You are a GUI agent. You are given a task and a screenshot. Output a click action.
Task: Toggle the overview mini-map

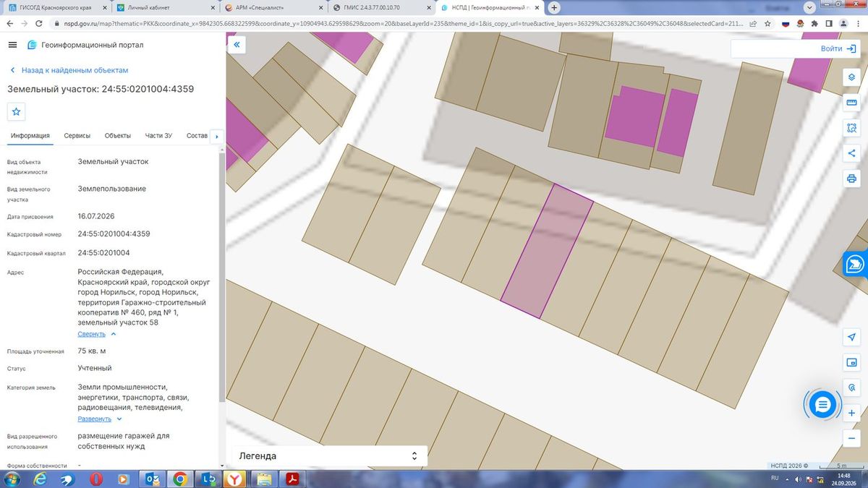click(x=851, y=362)
